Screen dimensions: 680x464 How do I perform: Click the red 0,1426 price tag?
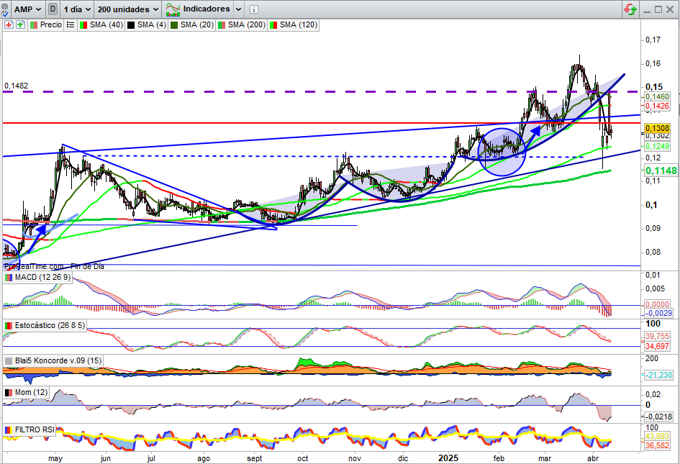(x=657, y=106)
